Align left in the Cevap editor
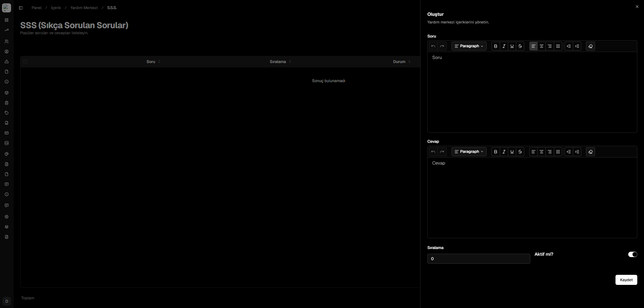Screen dimensions: 644x308 [533, 152]
